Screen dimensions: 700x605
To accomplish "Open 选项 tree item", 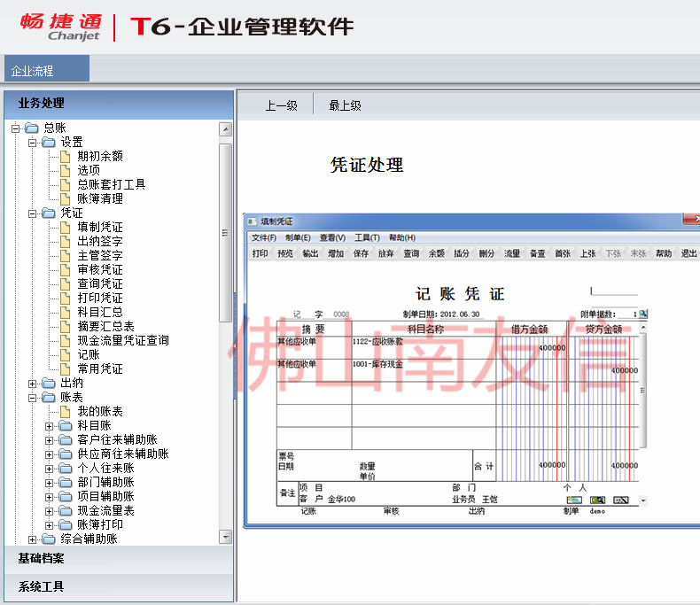I will [89, 170].
